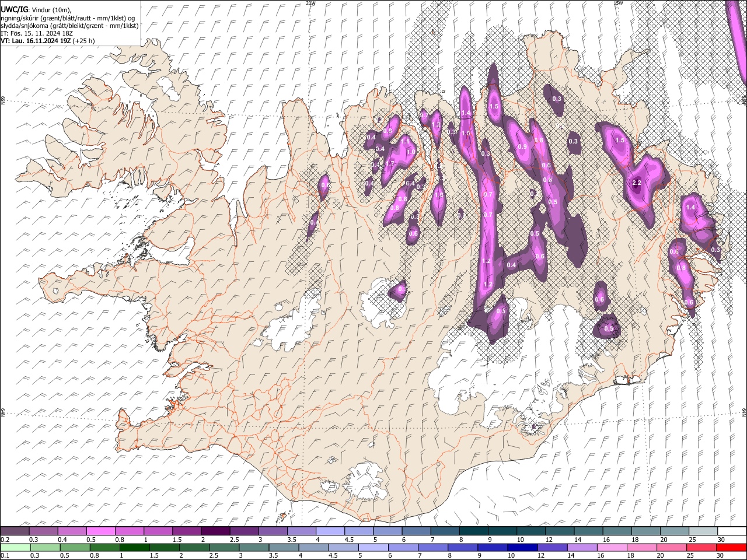The height and width of the screenshot is (560, 747).
Task: Pick the pale green 0.1 swatch in lower legend
Action: (15, 547)
